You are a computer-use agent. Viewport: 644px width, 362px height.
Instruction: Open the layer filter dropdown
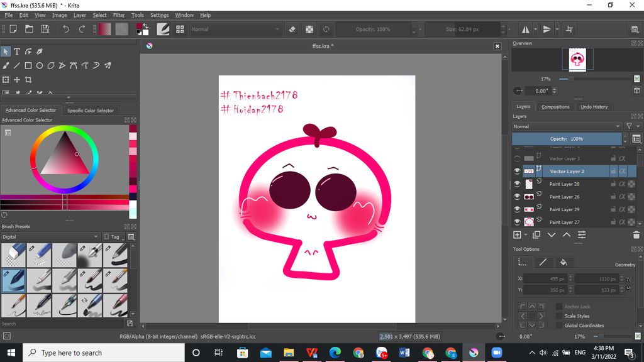pyautogui.click(x=633, y=126)
